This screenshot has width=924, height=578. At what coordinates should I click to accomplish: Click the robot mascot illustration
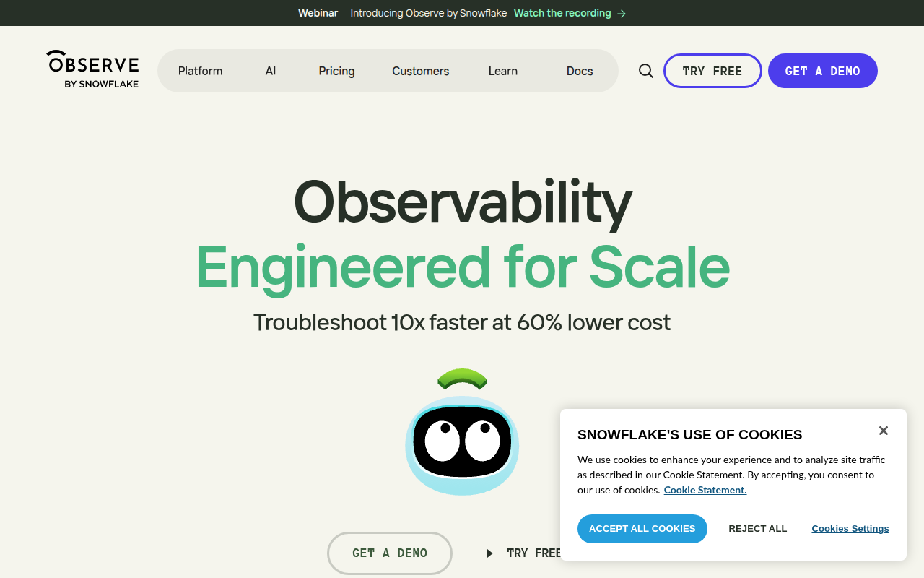coord(462,432)
